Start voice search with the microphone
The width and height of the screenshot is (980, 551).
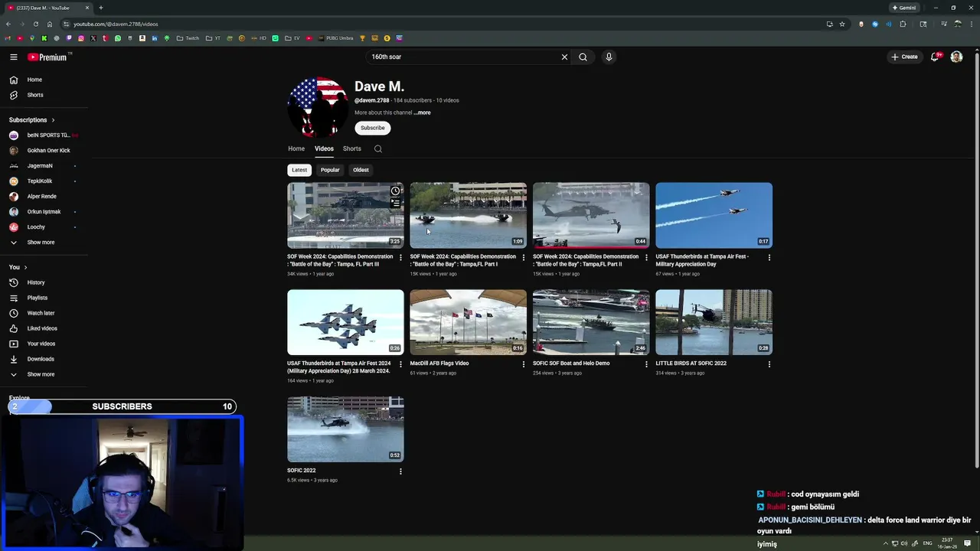coord(609,57)
